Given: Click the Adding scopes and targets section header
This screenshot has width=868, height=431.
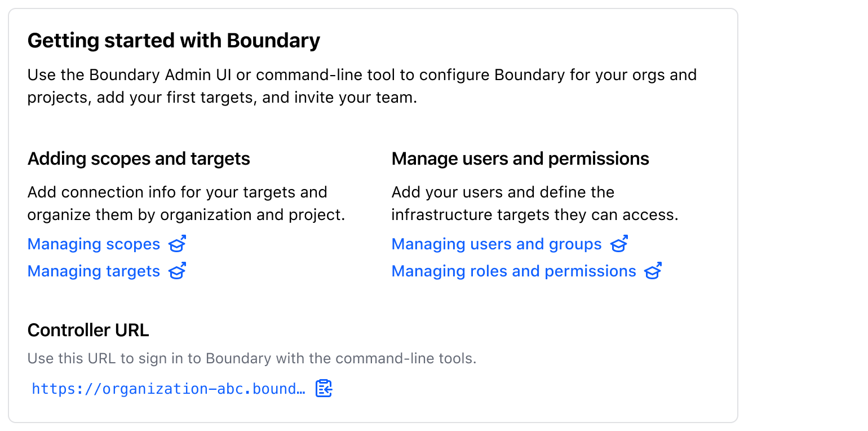Looking at the screenshot, I should pyautogui.click(x=139, y=159).
